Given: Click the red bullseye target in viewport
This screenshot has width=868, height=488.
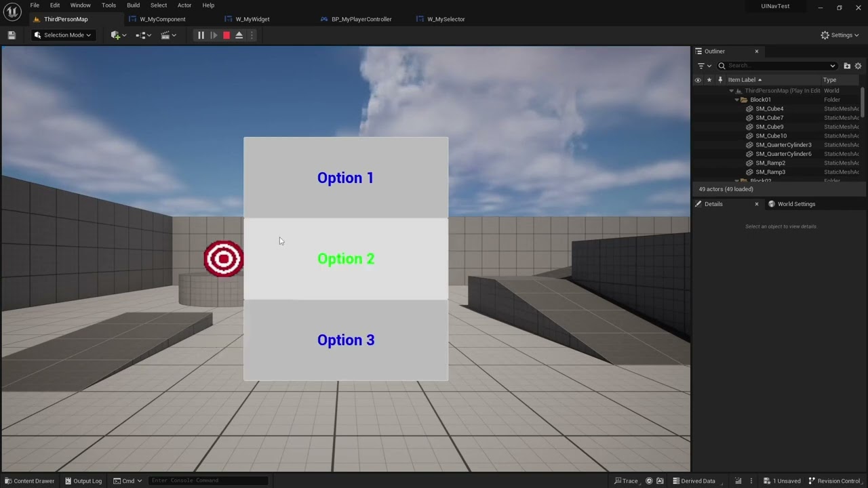Looking at the screenshot, I should pyautogui.click(x=223, y=259).
